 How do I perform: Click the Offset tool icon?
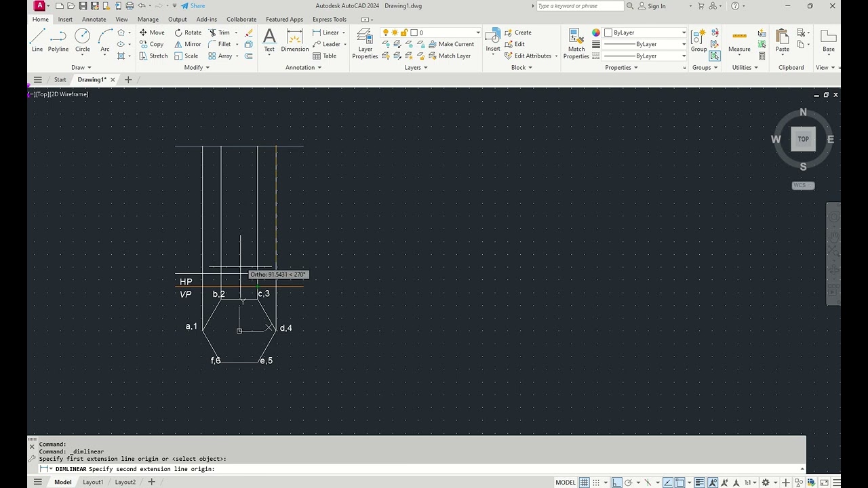coord(249,56)
